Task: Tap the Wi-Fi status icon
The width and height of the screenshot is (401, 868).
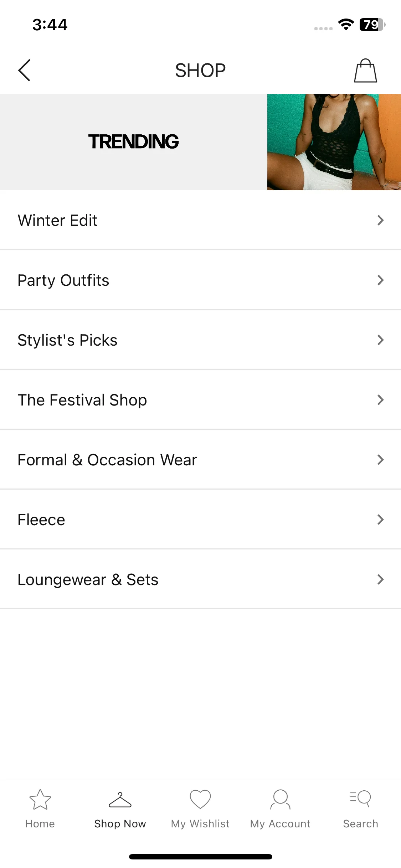Action: 346,25
